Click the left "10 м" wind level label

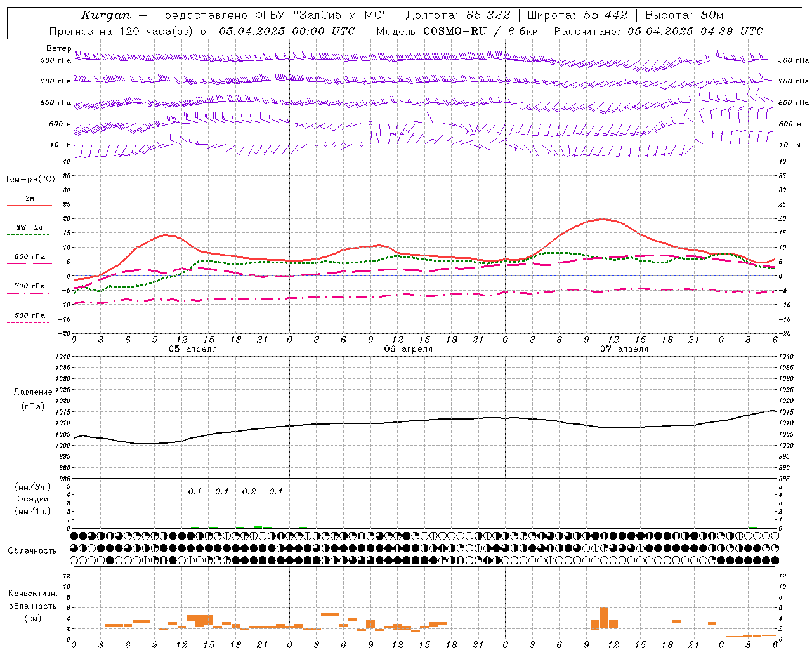61,145
